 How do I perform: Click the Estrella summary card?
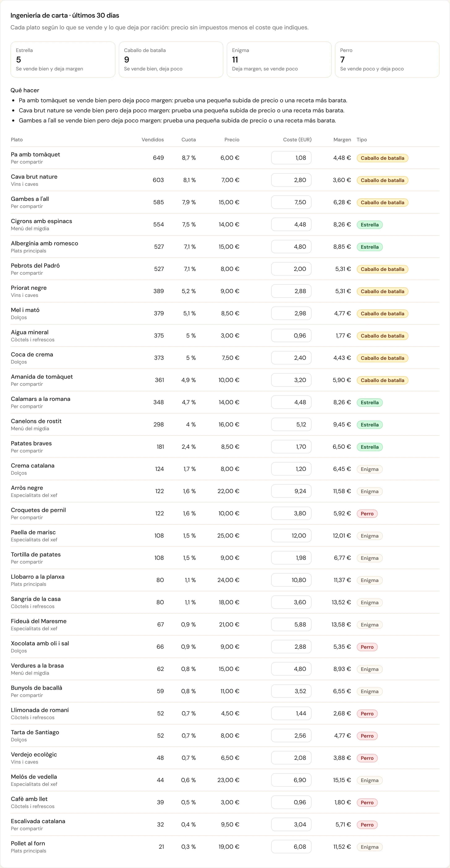[x=63, y=60]
